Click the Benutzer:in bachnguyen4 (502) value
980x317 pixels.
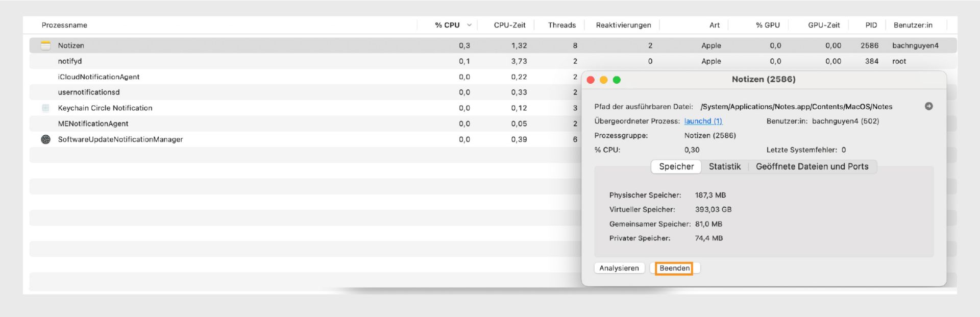[x=845, y=121]
